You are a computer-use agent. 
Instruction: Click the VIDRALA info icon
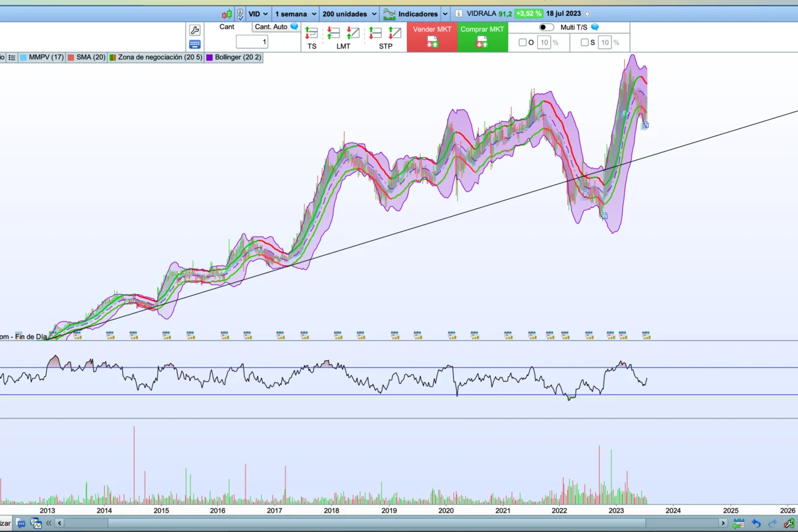tap(458, 13)
